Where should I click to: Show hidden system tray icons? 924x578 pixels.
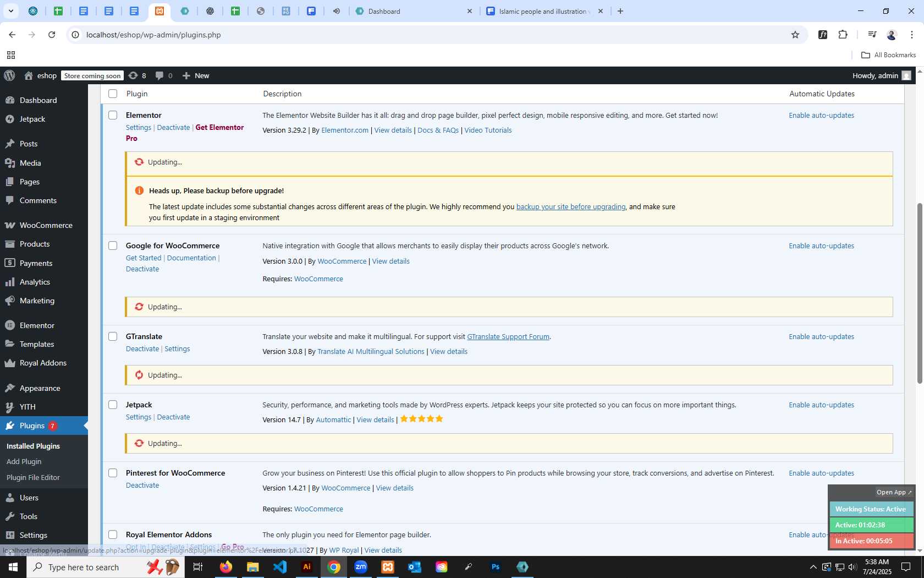(x=813, y=567)
